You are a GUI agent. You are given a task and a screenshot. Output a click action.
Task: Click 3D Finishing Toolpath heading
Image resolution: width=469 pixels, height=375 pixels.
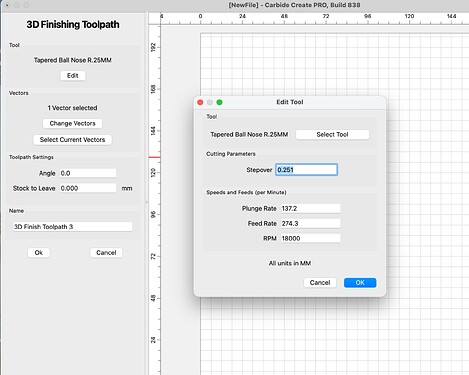pyautogui.click(x=73, y=24)
